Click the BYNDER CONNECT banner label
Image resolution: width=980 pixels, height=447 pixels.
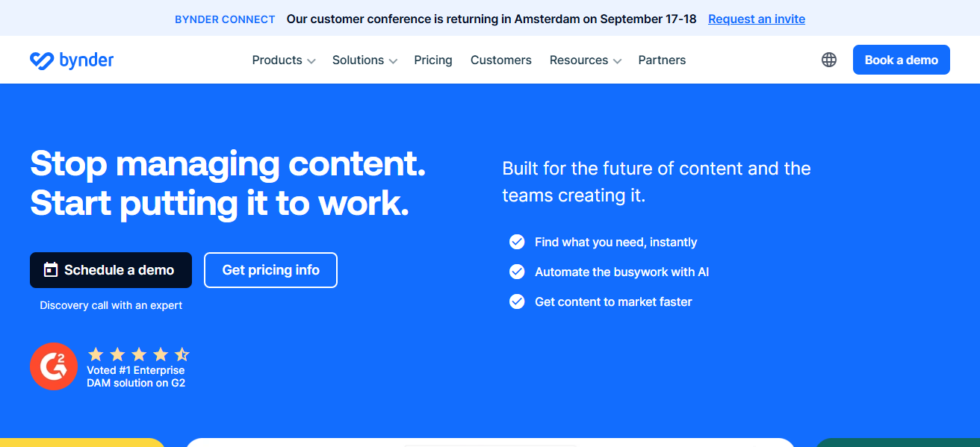point(225,19)
